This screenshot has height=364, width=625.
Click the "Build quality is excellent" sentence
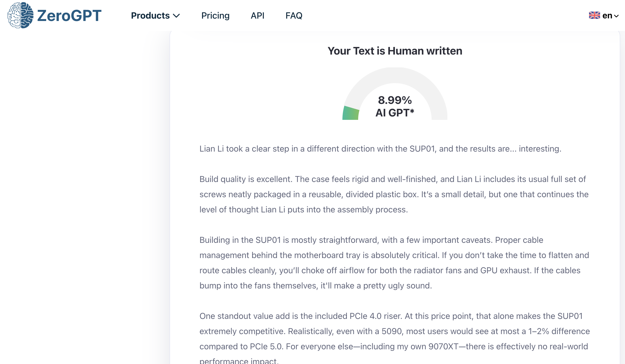coord(246,179)
